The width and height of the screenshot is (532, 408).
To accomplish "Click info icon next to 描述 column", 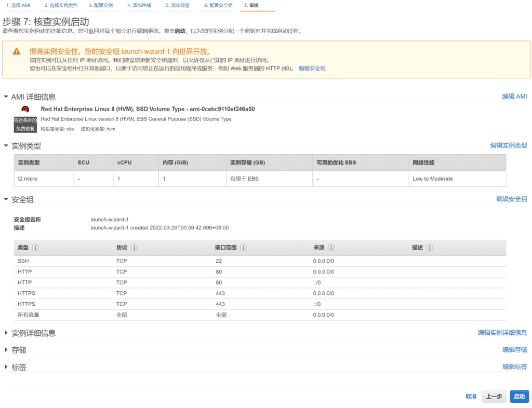I will click(x=430, y=248).
